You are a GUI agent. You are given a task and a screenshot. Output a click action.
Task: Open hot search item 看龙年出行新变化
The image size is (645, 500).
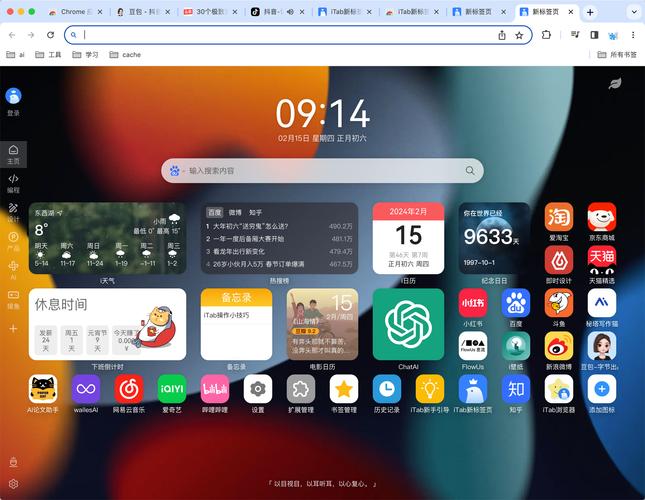tap(279, 251)
